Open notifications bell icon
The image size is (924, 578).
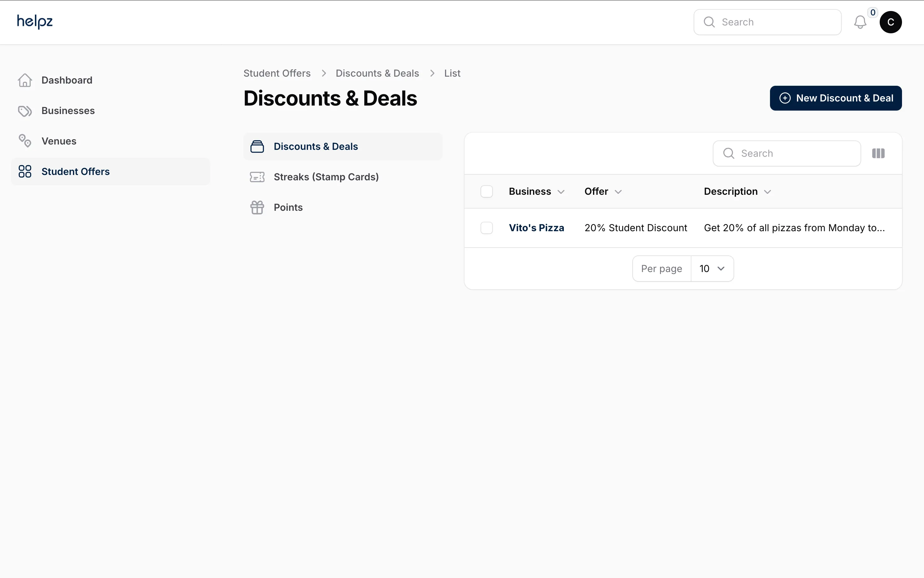tap(860, 22)
